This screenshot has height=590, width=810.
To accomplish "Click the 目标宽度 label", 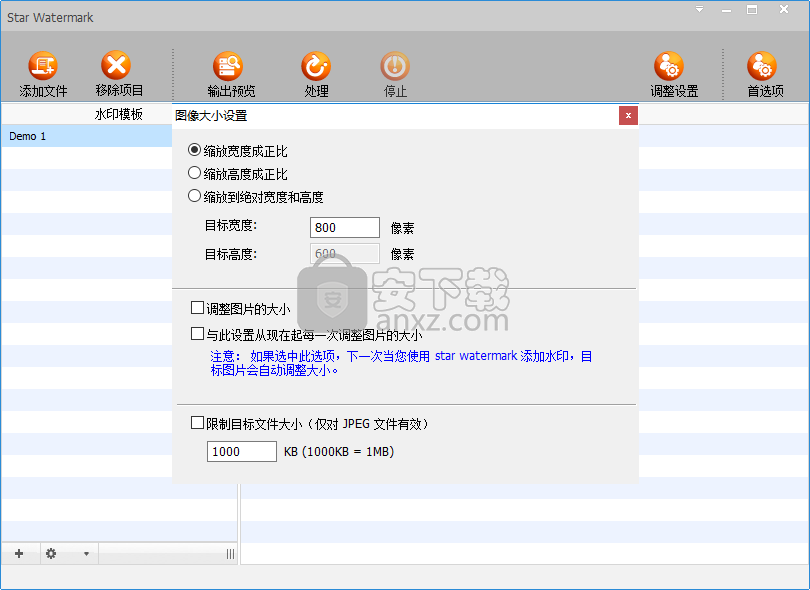I will pyautogui.click(x=231, y=226).
